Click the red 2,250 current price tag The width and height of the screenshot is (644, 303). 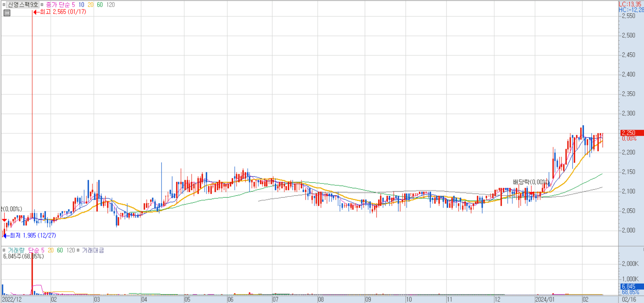(x=632, y=133)
